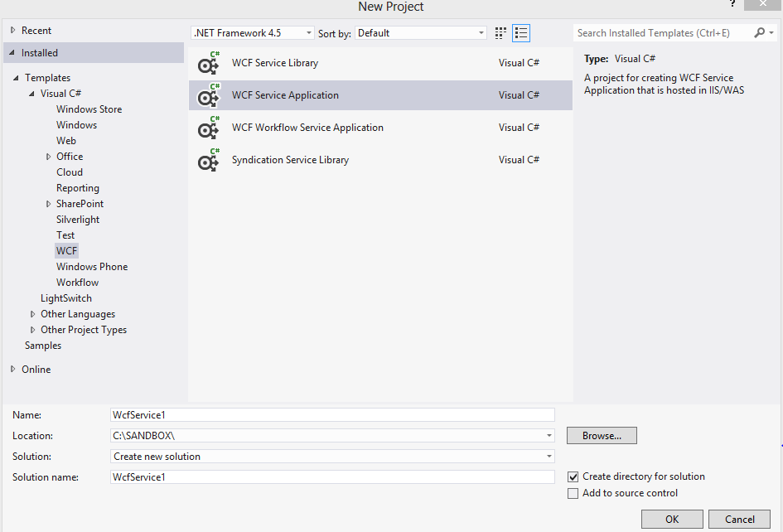Open the Solution dropdown combo box
Screen dimensions: 783x532
(332, 457)
